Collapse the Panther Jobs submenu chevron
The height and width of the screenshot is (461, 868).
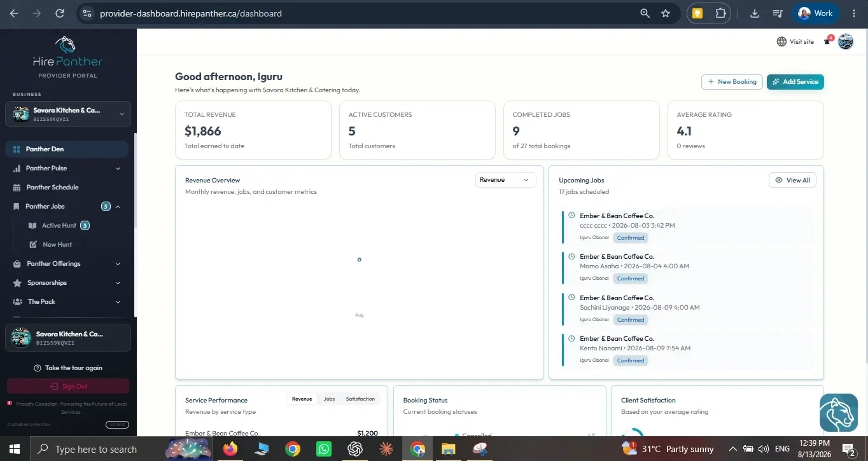coord(118,207)
